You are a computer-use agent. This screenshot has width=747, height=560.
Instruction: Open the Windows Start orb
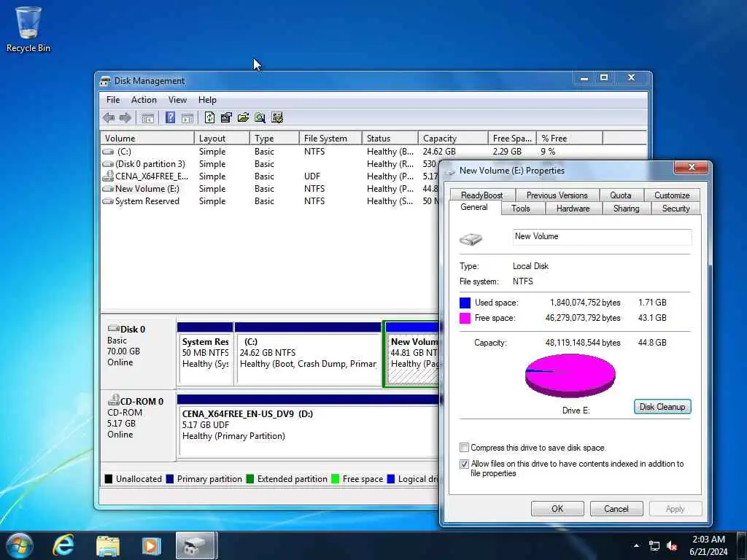tap(20, 545)
